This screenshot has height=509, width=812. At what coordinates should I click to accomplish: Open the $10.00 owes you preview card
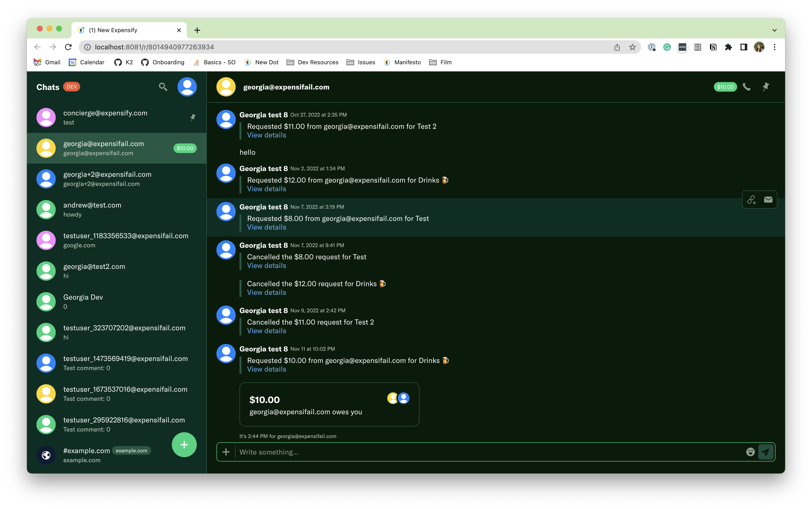329,404
